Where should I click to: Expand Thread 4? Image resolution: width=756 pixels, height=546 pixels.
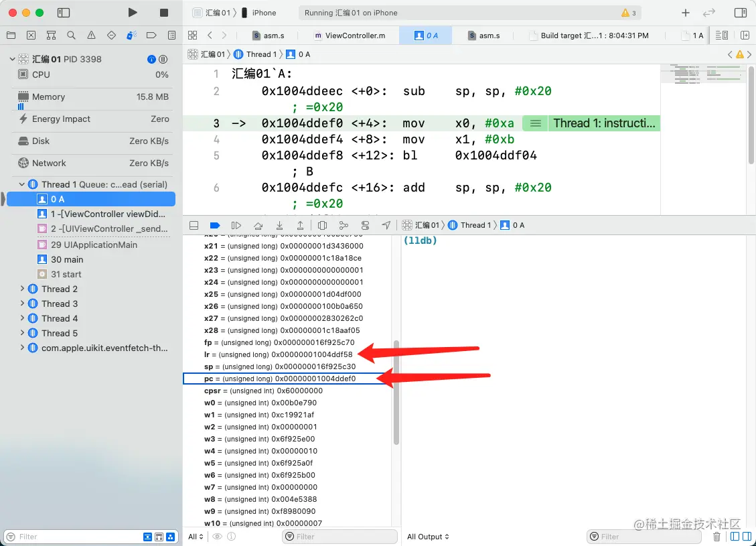coord(21,318)
